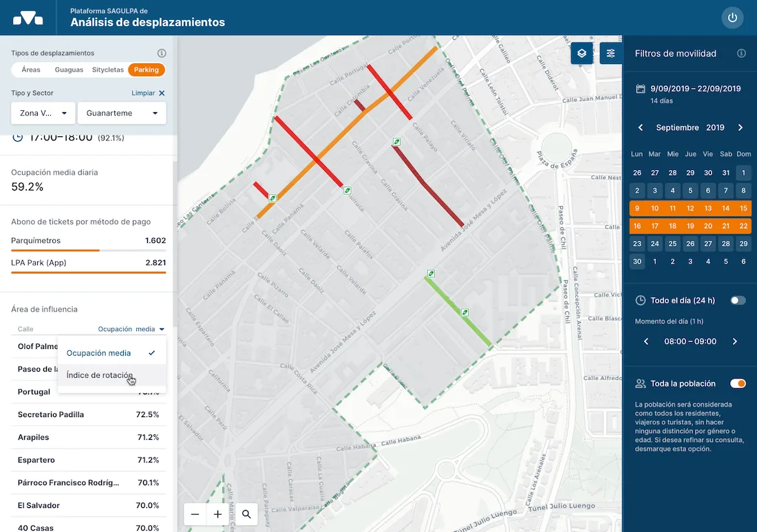
Task: Enable the Todo el día (24 h) toggle
Action: (736, 300)
